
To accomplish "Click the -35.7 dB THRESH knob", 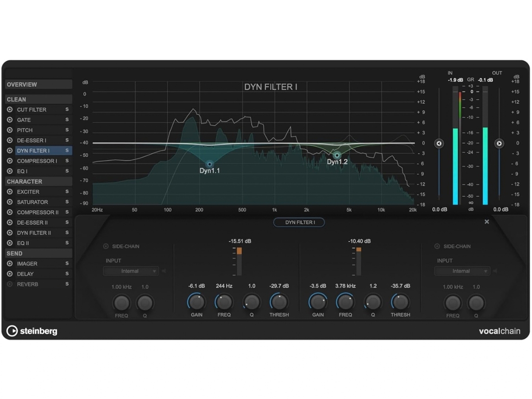I will (x=400, y=302).
